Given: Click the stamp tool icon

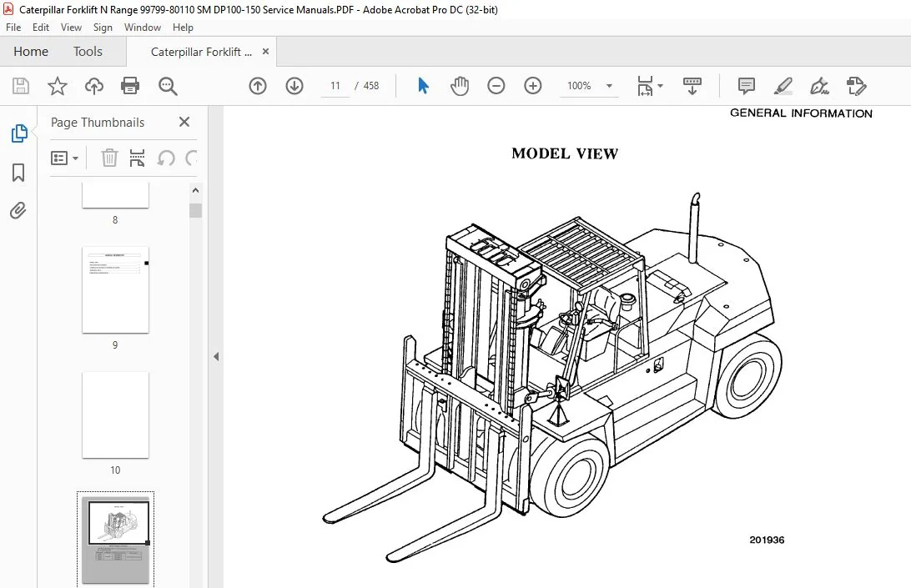Looking at the screenshot, I should 857,86.
